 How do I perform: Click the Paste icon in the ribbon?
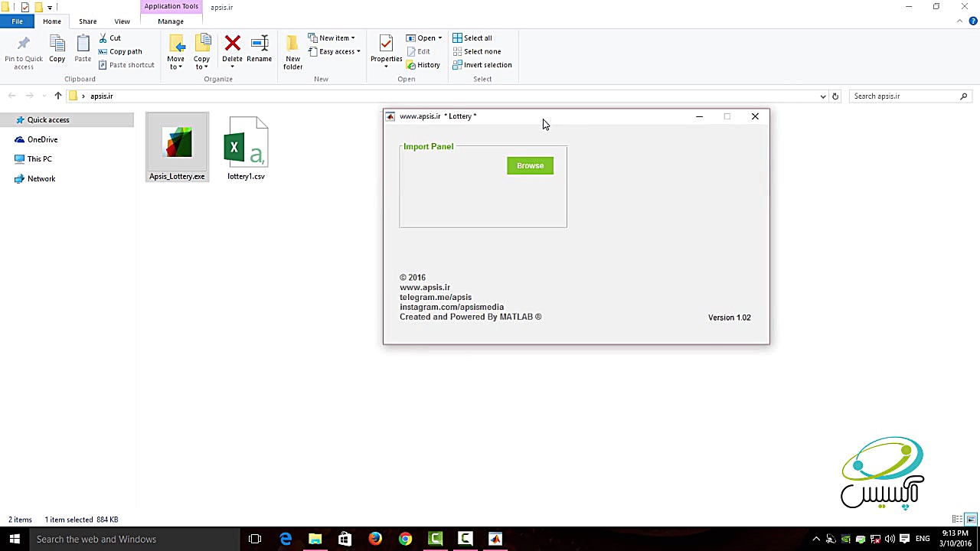tap(83, 49)
